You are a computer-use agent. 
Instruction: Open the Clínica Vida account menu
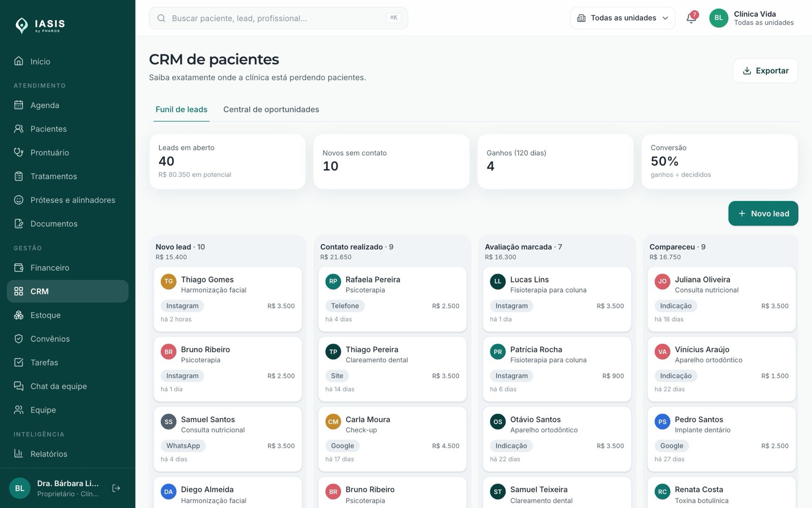click(x=752, y=18)
